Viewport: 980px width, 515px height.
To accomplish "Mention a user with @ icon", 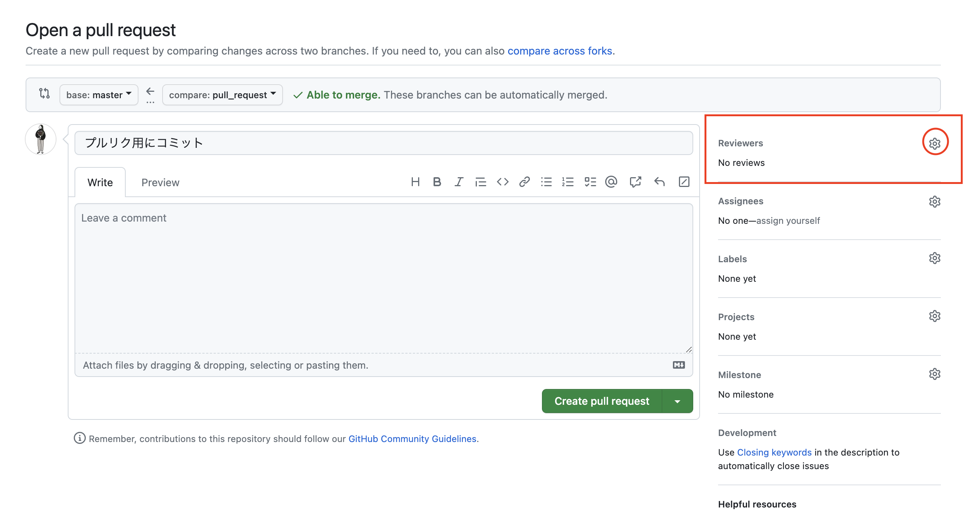I will [611, 182].
